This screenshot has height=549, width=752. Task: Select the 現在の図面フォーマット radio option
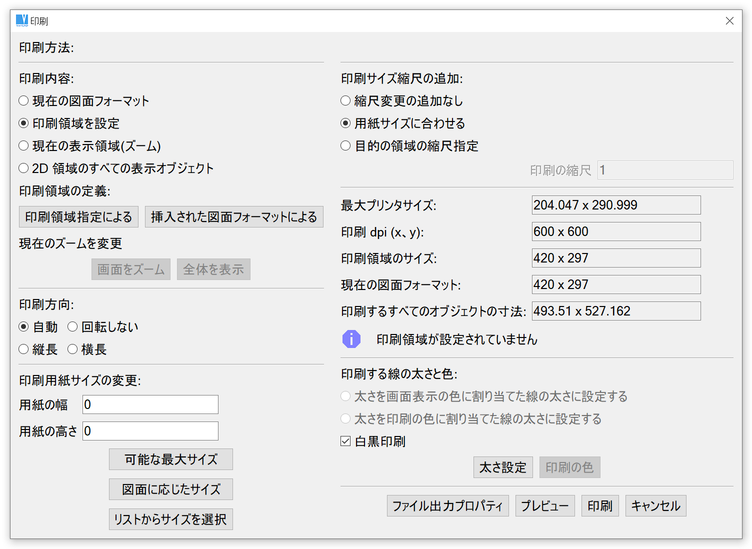click(24, 101)
